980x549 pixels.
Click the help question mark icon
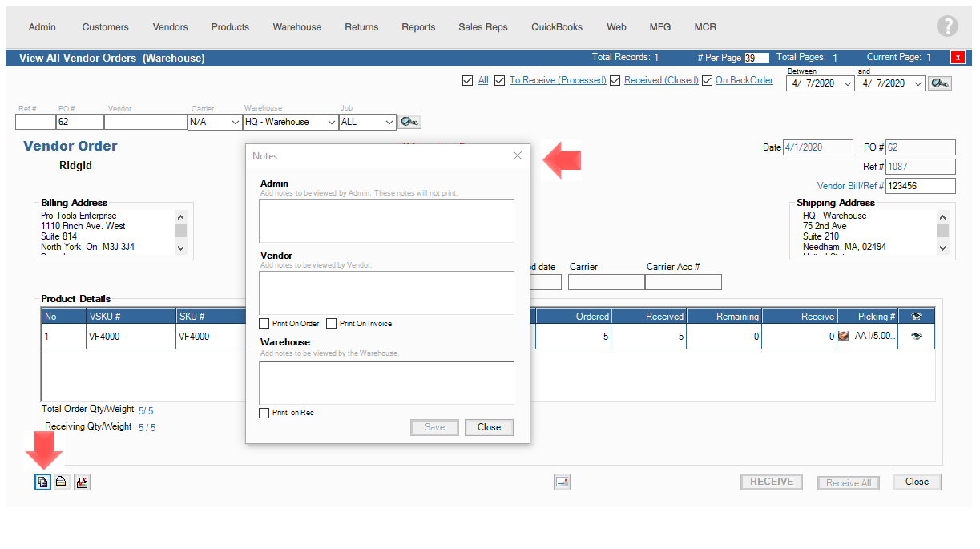click(x=947, y=26)
